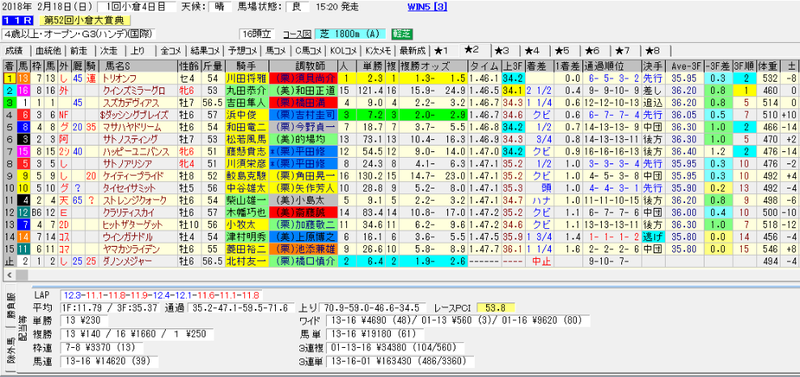The height and width of the screenshot is (377, 800).
Task: Click the horizontal scrollbar left arrow
Action: 8,275
